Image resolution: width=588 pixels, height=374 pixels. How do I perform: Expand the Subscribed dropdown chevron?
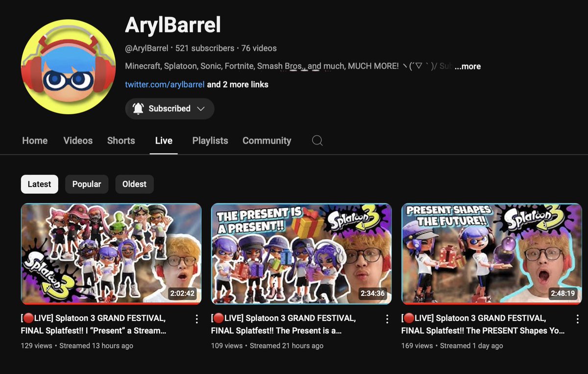tap(200, 109)
